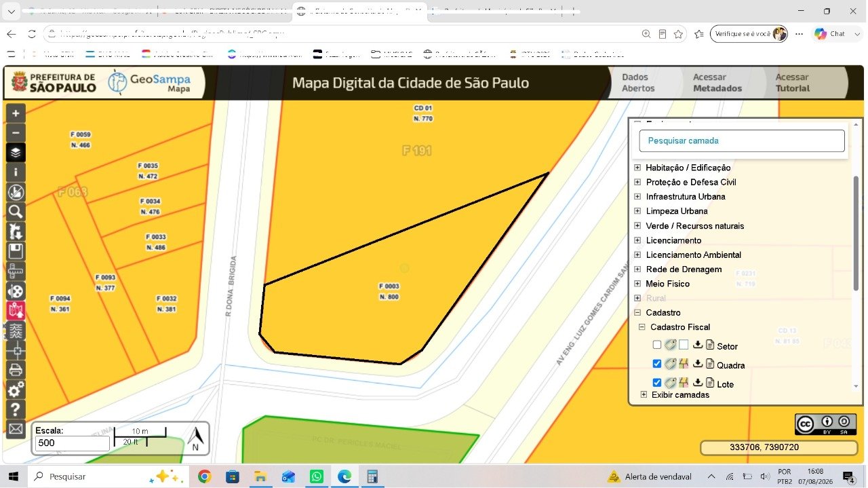Click the tag label icon for Lote layer
Screen dimensions: 868x488
point(670,383)
